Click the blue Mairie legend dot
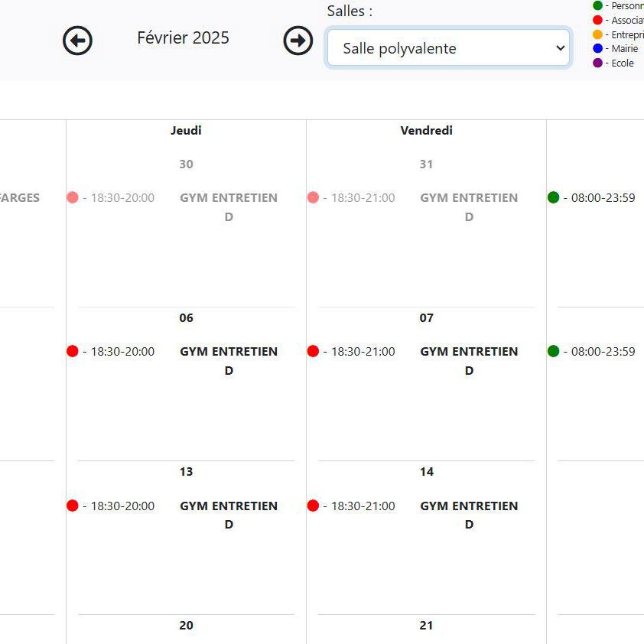 tap(597, 48)
